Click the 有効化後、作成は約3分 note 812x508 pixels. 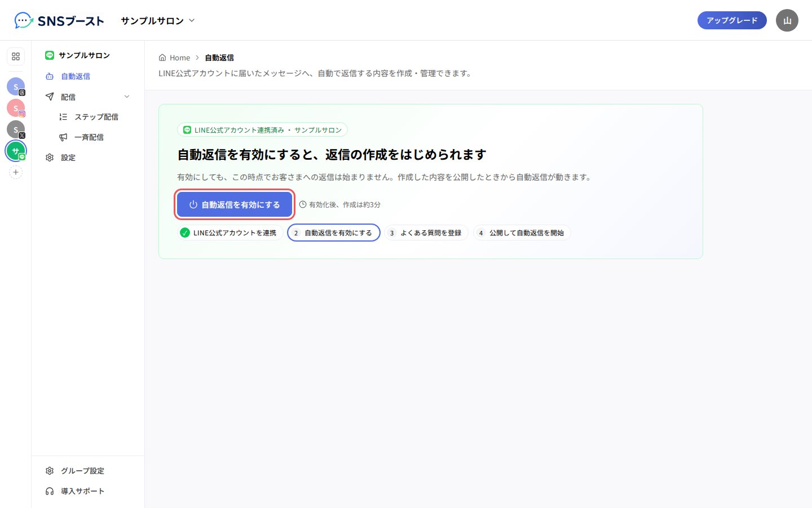click(x=340, y=205)
